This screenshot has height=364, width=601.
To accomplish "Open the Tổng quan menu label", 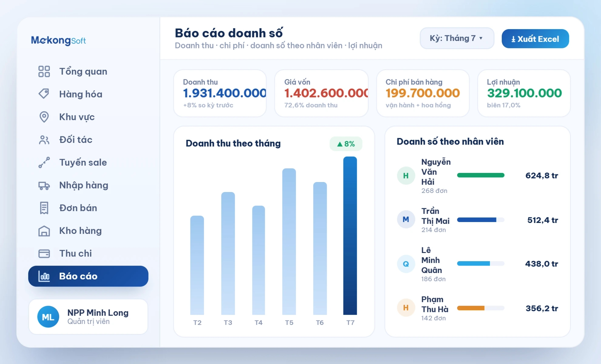I will 83,72.
